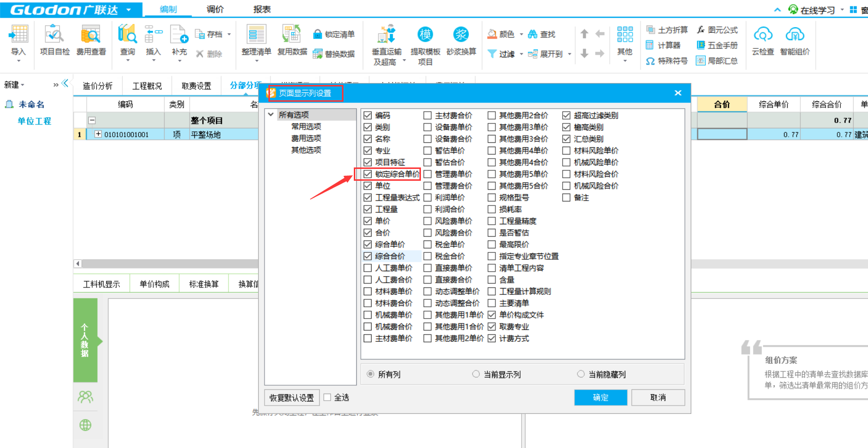Open the 单价构成 bottom tab

[154, 284]
